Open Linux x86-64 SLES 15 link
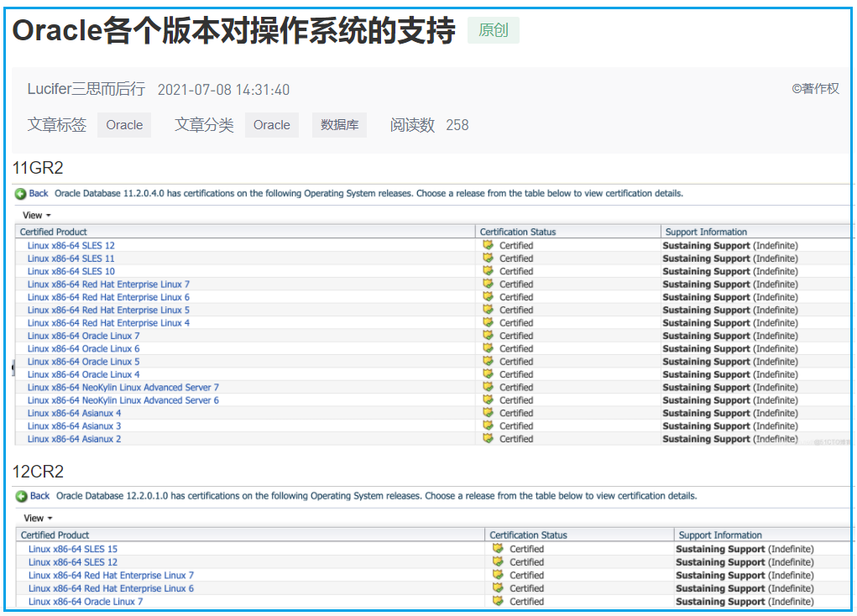Viewport: 857px width, 616px height. 73,549
